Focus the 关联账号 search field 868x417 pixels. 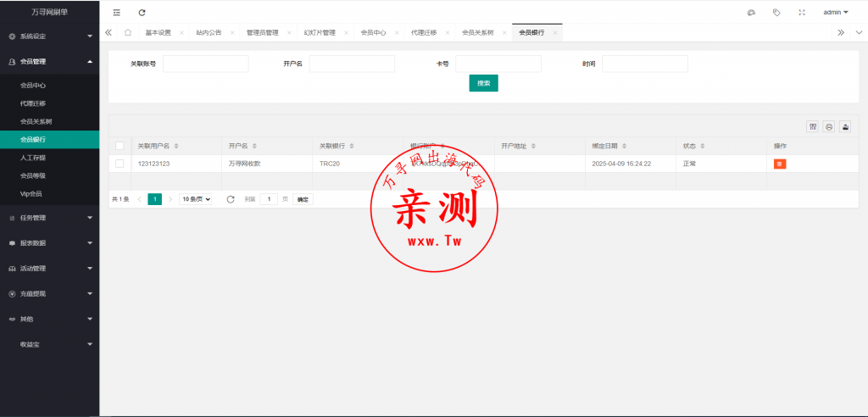pos(205,64)
